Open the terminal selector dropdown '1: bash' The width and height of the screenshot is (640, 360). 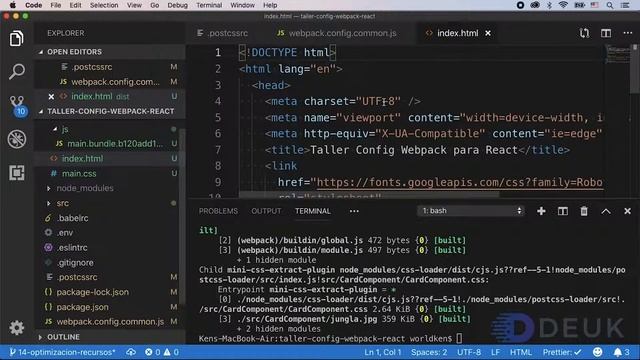(471, 211)
